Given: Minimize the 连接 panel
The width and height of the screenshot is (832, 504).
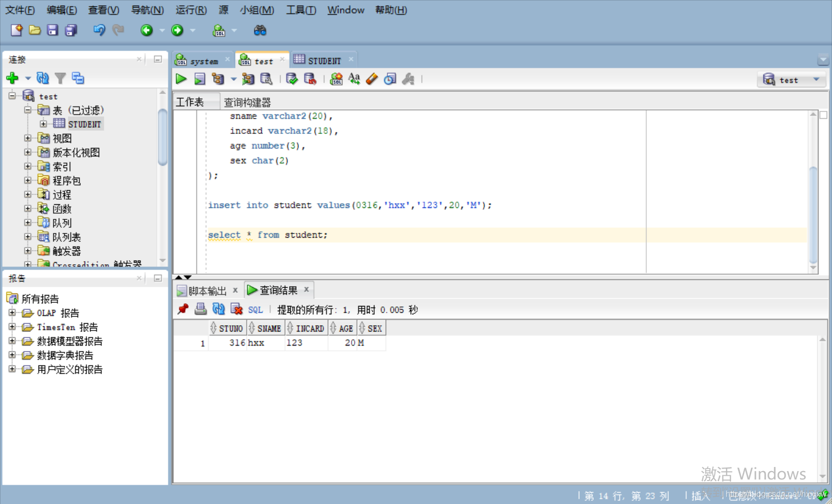Looking at the screenshot, I should [x=157, y=59].
